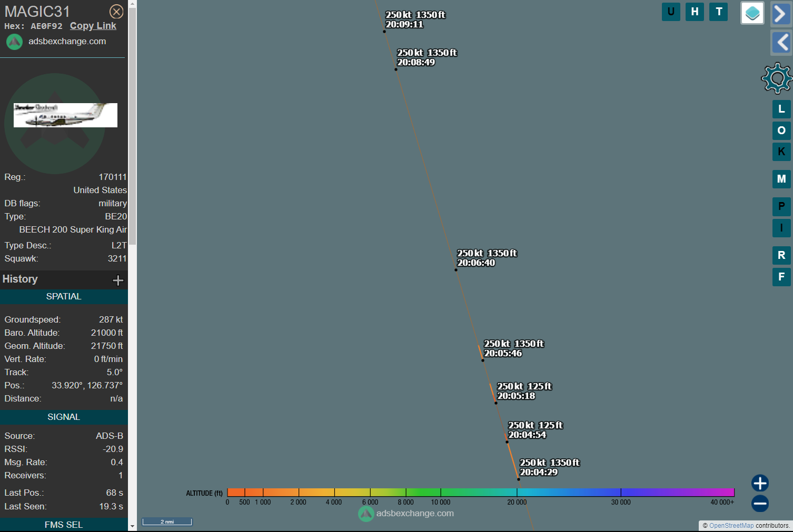Open the settings gear icon

click(777, 78)
